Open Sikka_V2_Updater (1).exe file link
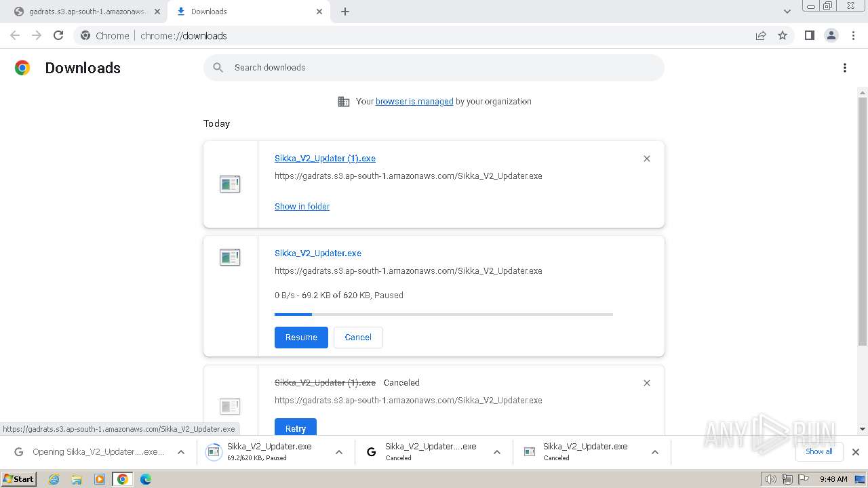Screen dimensions: 868x488 325,159
